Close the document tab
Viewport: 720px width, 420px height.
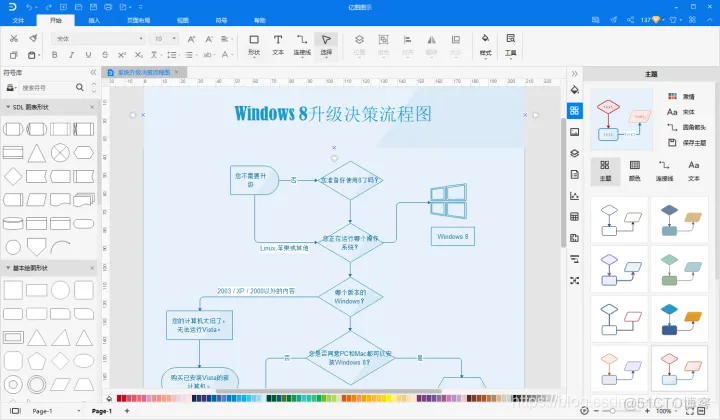[x=176, y=72]
